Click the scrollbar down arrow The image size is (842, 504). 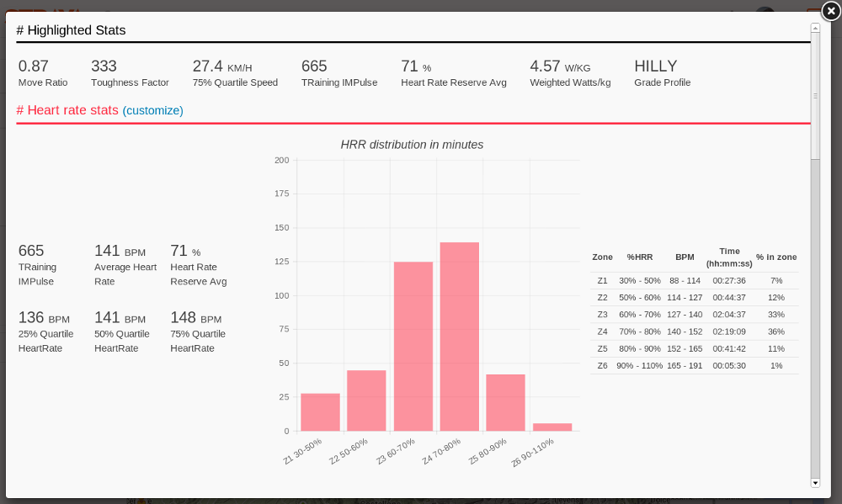pos(815,483)
